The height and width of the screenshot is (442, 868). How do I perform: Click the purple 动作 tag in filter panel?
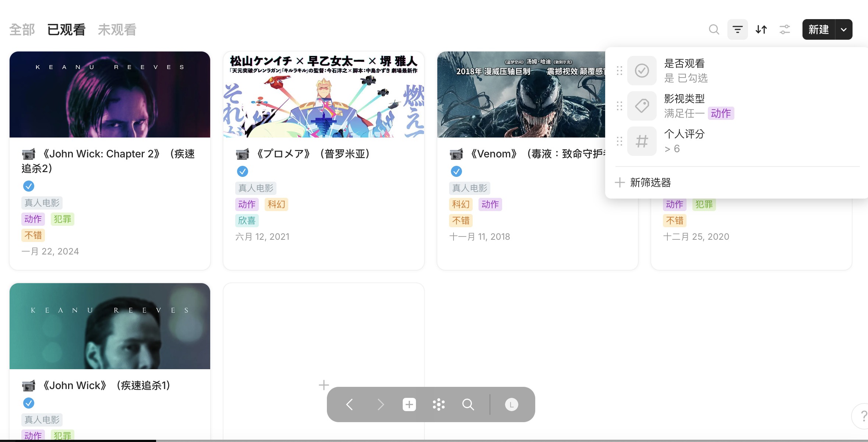coord(720,113)
